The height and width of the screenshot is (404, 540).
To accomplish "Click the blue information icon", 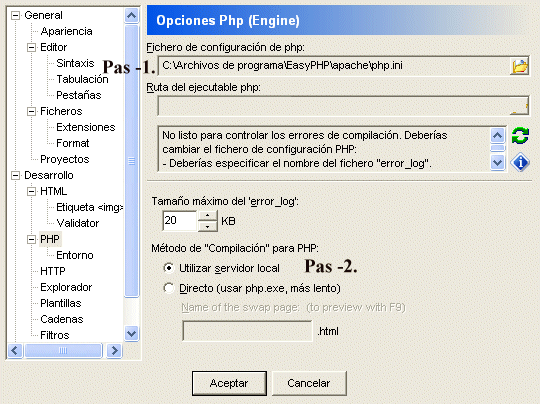I will [x=520, y=162].
